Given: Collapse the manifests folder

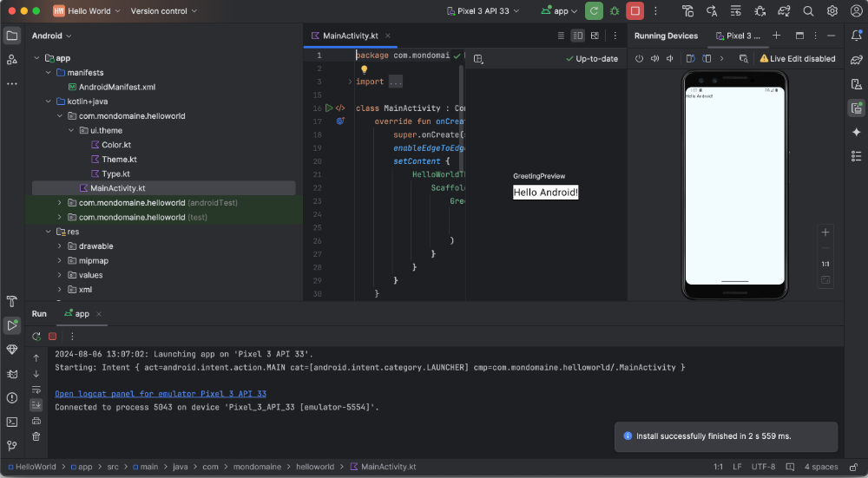Looking at the screenshot, I should [x=48, y=73].
